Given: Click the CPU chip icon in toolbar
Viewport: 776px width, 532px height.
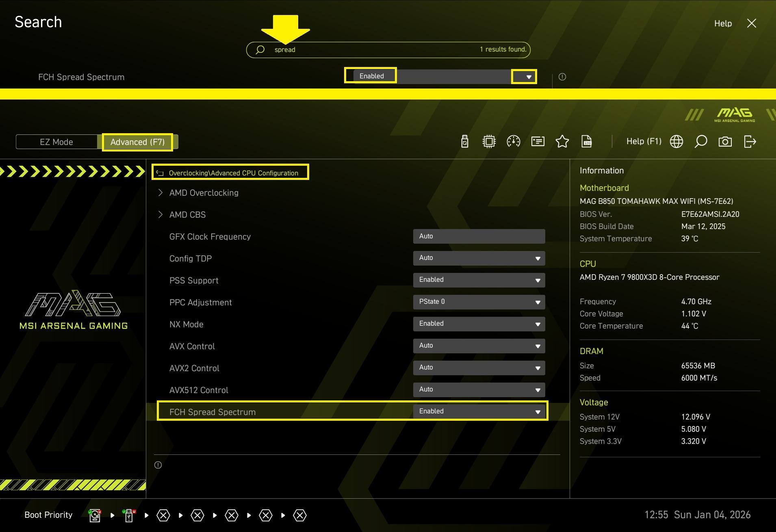Looking at the screenshot, I should [x=489, y=141].
